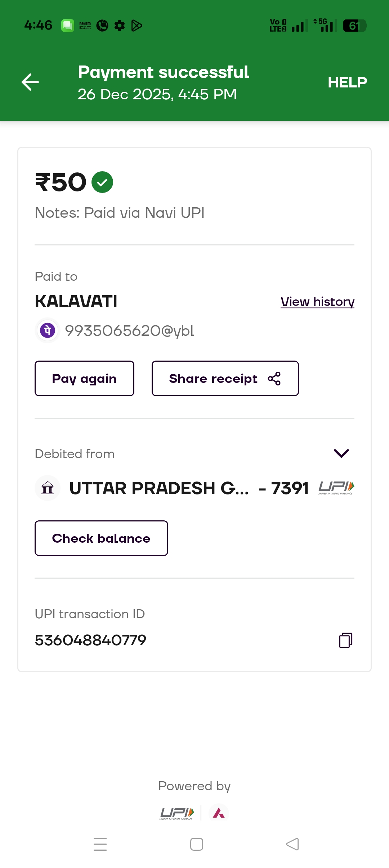Tap the UPI ID 9935065620@ybl

coord(130,331)
